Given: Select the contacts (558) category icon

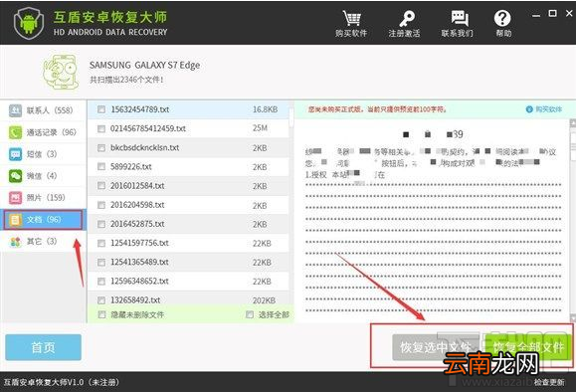Looking at the screenshot, I should [16, 110].
